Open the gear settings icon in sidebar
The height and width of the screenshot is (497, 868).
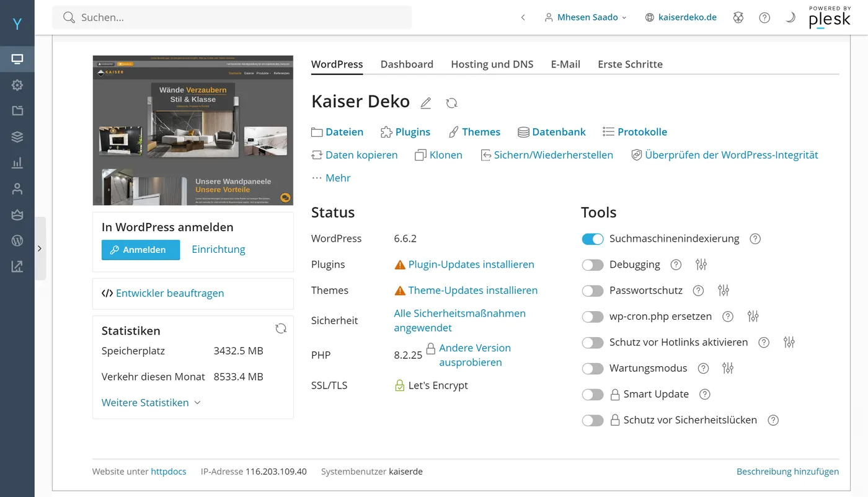17,86
